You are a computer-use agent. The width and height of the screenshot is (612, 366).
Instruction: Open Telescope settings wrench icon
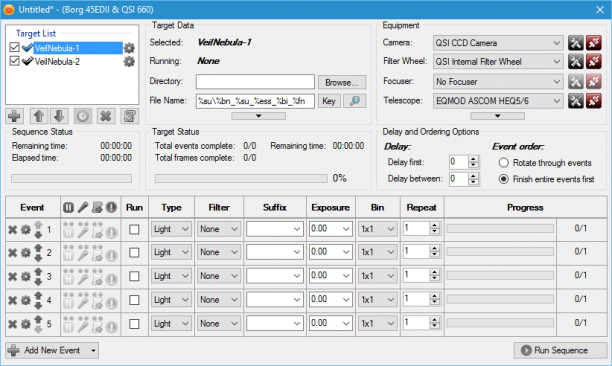click(576, 101)
